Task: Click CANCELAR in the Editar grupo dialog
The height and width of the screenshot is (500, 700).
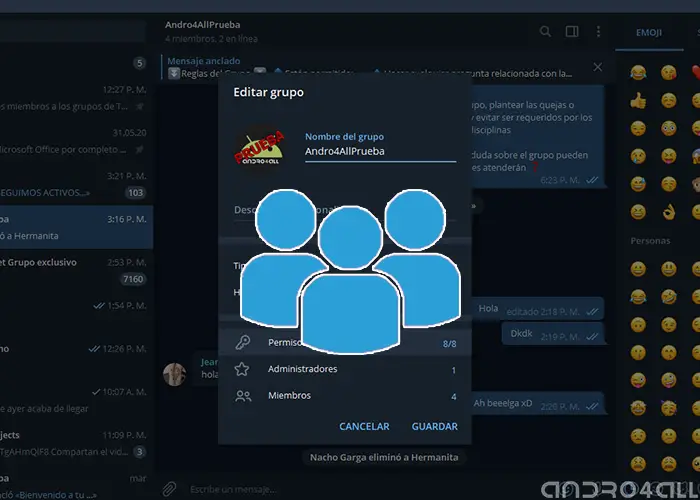Action: pyautogui.click(x=364, y=426)
